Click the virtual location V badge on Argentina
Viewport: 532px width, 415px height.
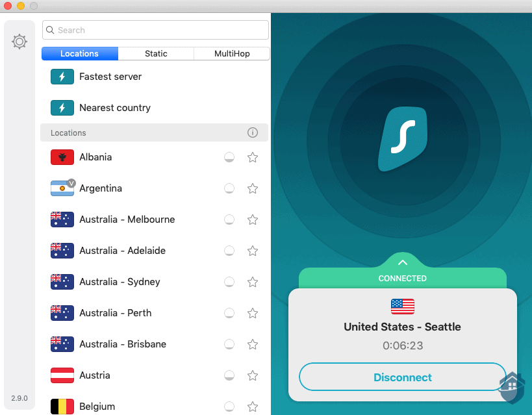[x=71, y=183]
